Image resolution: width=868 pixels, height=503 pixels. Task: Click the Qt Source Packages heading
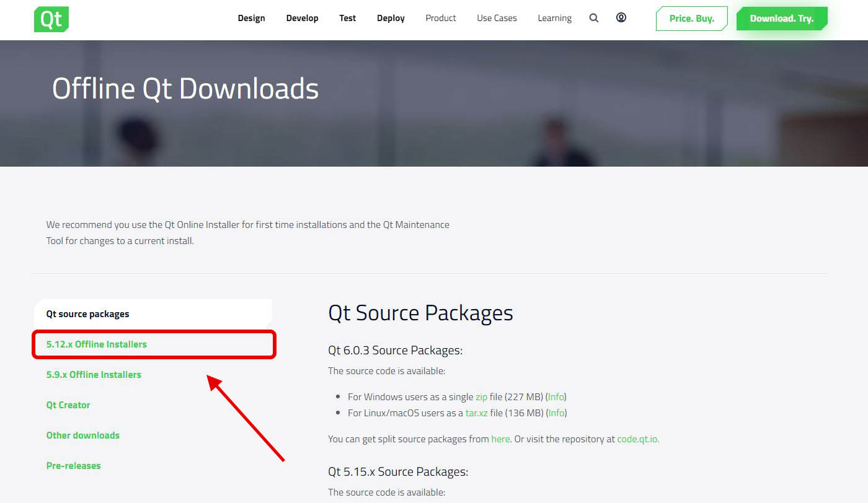pyautogui.click(x=420, y=313)
